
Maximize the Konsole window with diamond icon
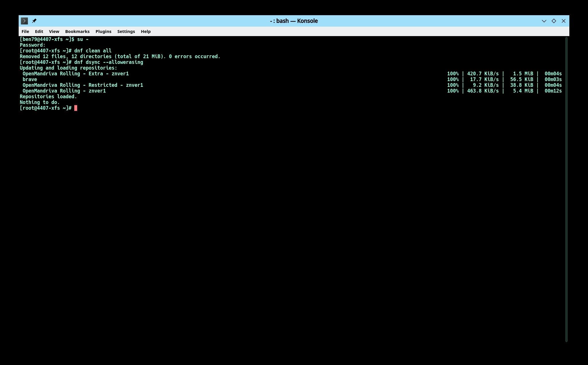554,21
